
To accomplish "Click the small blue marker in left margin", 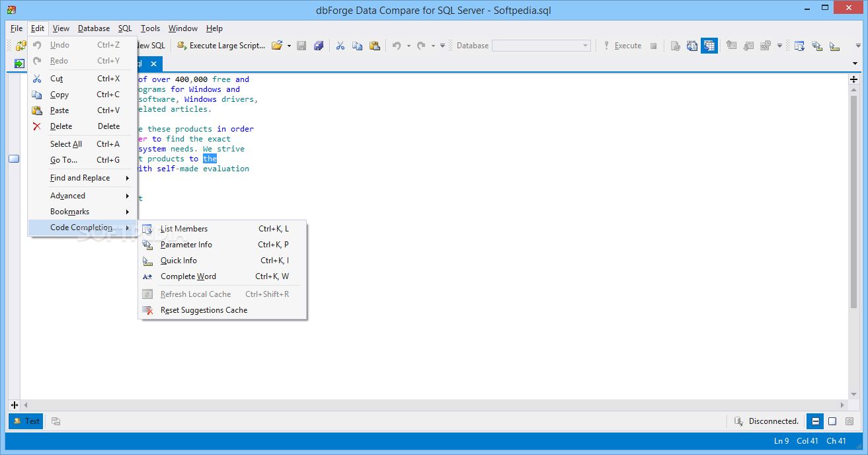I will [x=14, y=159].
